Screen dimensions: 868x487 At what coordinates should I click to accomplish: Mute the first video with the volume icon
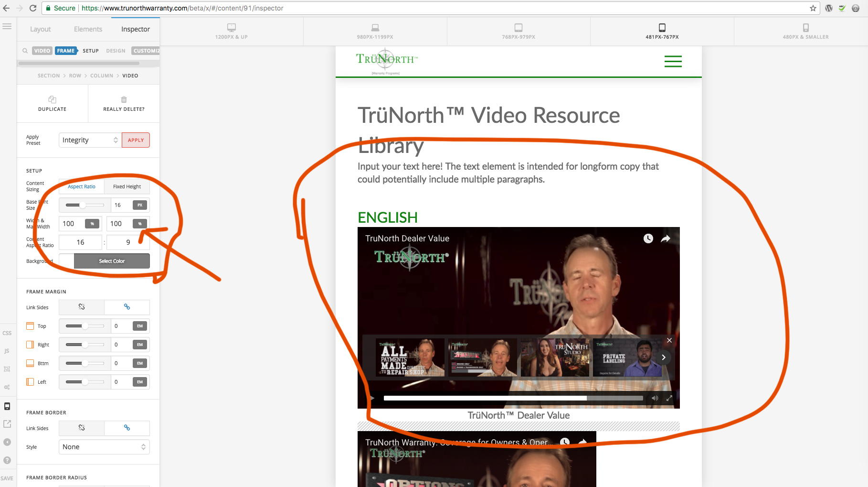pyautogui.click(x=655, y=398)
